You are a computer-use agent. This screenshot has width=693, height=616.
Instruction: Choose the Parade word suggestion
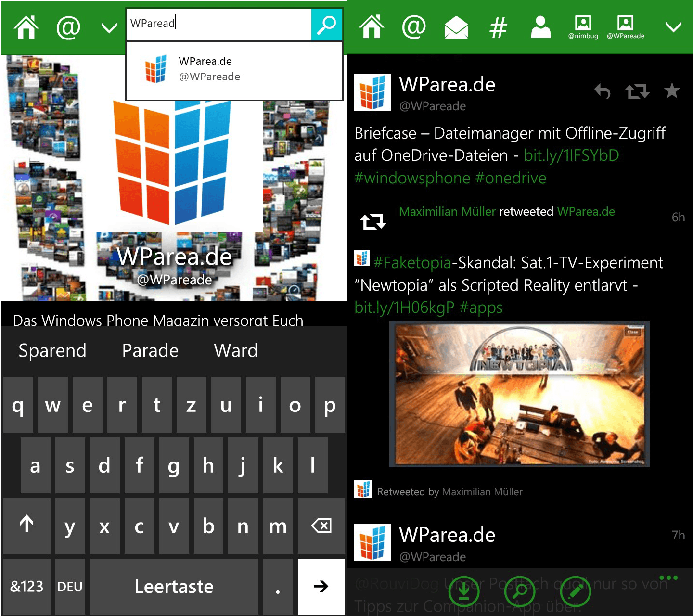click(150, 350)
